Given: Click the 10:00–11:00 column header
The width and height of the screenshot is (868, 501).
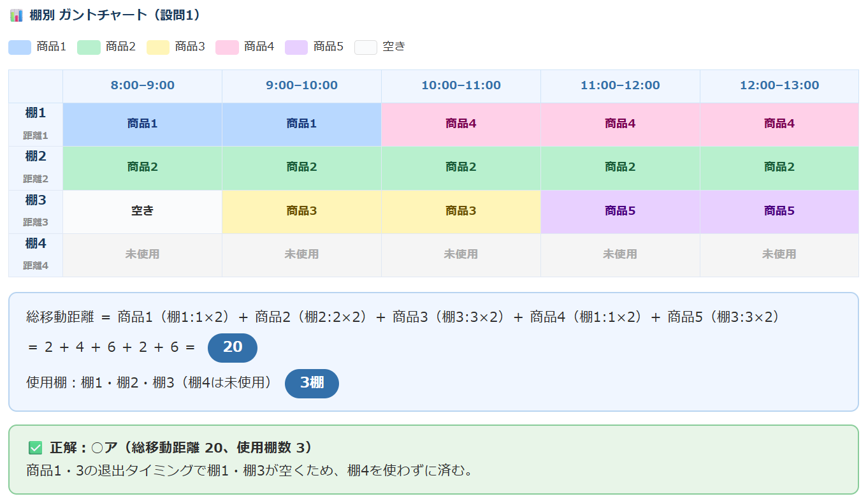Looking at the screenshot, I should (x=461, y=85).
